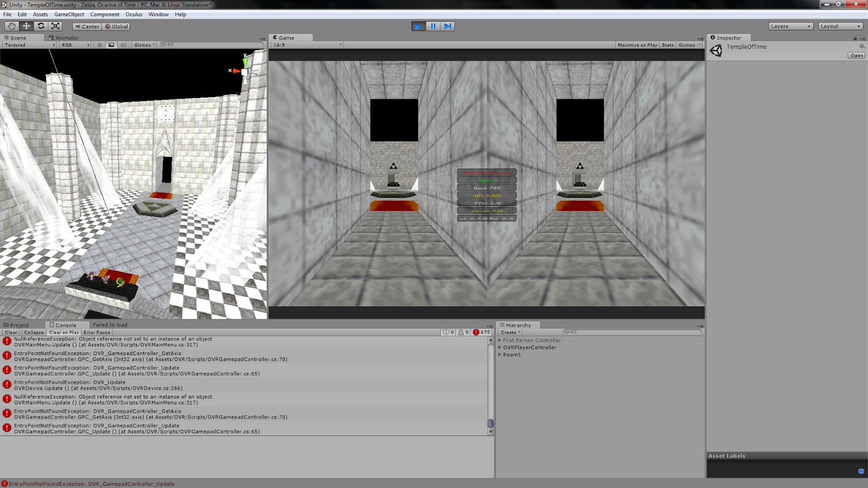The image size is (868, 488).
Task: Toggle scene lighting sun icon
Action: coord(99,45)
